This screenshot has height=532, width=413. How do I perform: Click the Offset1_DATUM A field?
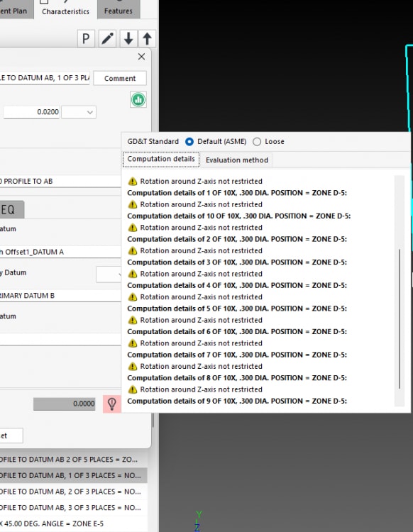pos(60,252)
